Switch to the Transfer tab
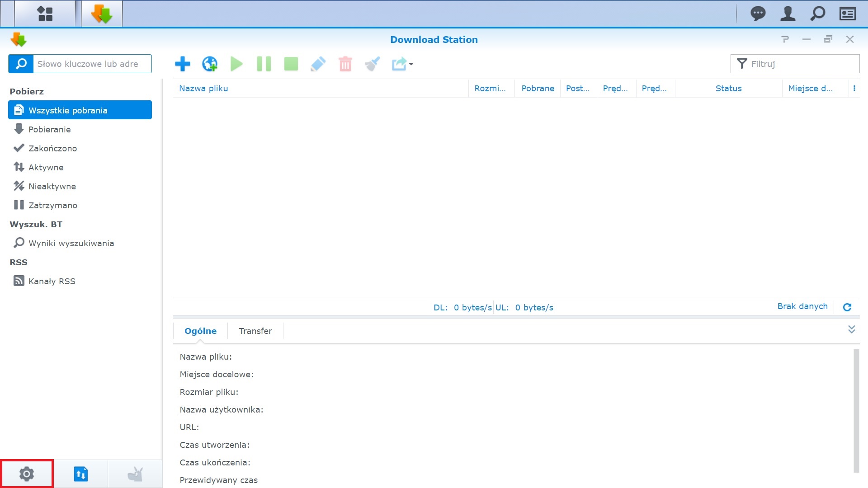 pyautogui.click(x=255, y=331)
